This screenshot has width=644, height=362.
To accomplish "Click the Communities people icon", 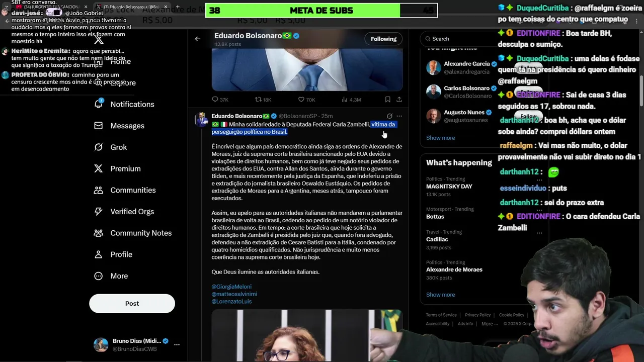I will [99, 190].
